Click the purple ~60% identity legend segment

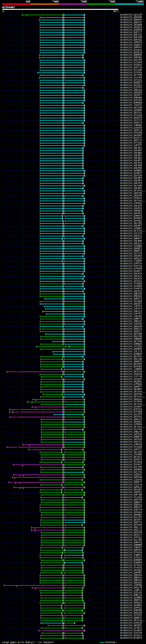click(x=73, y=4)
